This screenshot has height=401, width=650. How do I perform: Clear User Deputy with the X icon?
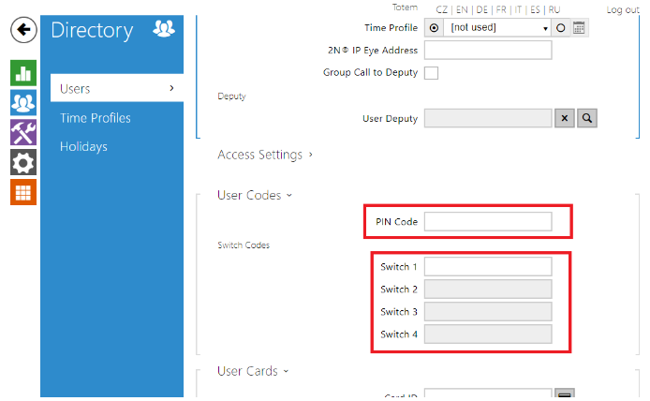click(x=564, y=118)
